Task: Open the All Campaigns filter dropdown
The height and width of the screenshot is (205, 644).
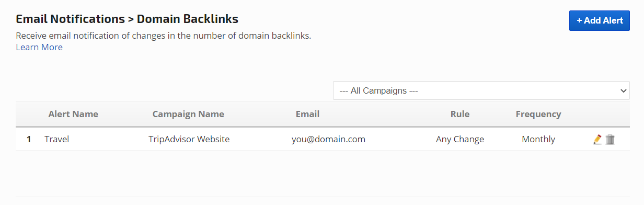Action: point(481,90)
